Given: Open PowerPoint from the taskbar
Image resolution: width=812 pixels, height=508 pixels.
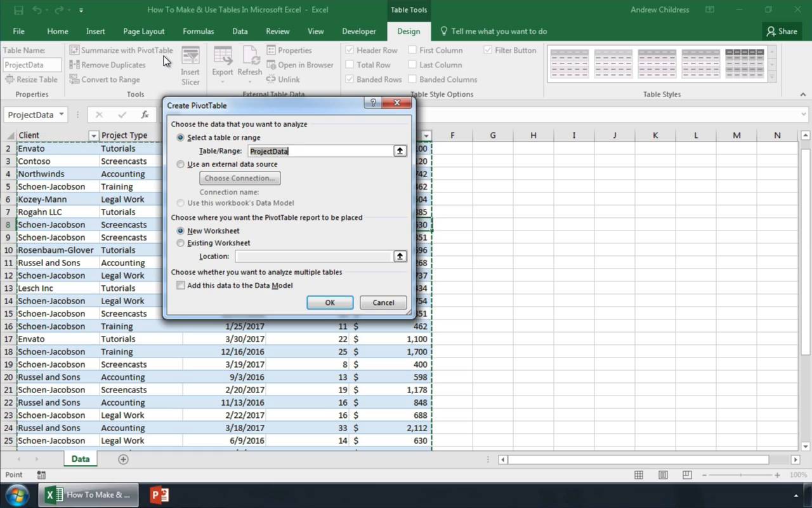Looking at the screenshot, I should click(159, 495).
